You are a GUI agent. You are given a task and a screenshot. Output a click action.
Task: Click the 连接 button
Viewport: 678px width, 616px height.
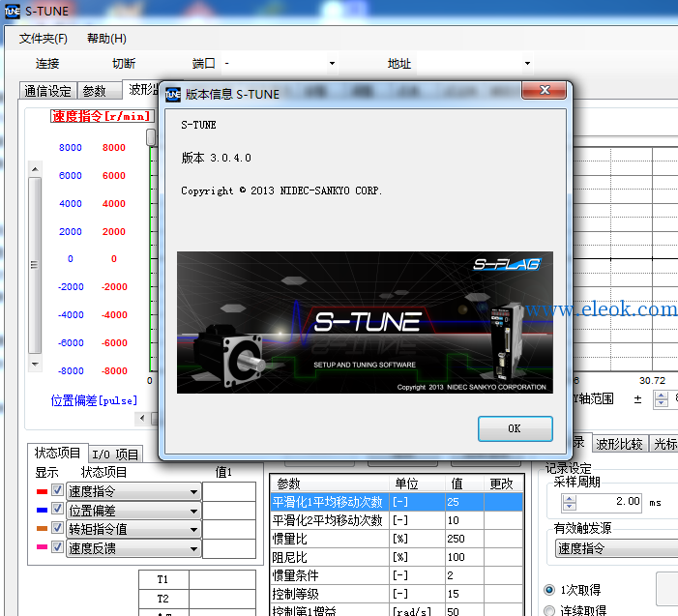(x=47, y=64)
